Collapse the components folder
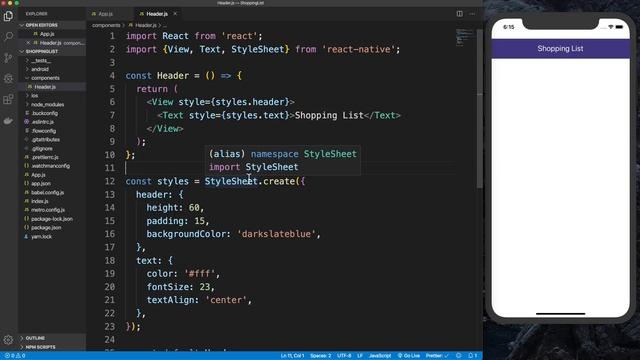Viewport: 640px width, 360px height. (45, 78)
